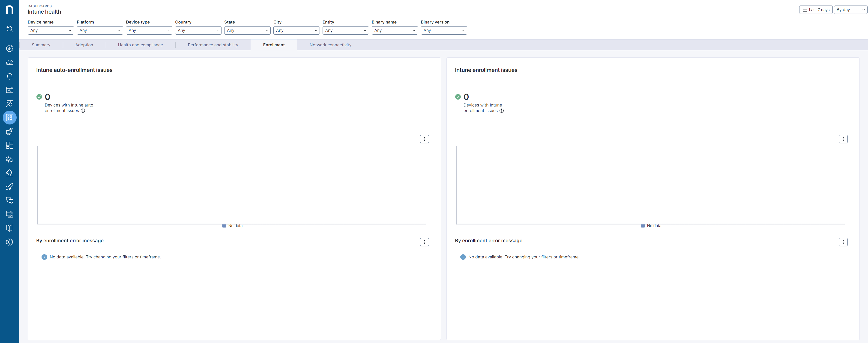Open the compass explore icon
This screenshot has height=343, width=868.
click(x=10, y=48)
